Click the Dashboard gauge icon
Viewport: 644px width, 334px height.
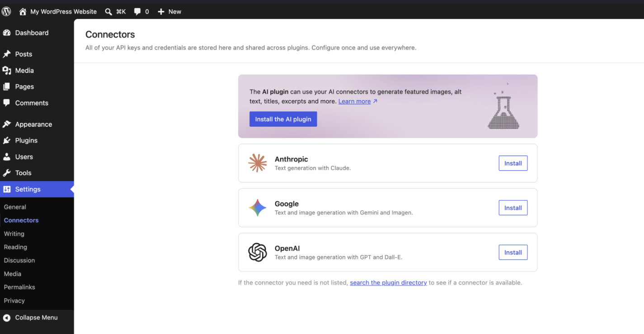pyautogui.click(x=7, y=33)
